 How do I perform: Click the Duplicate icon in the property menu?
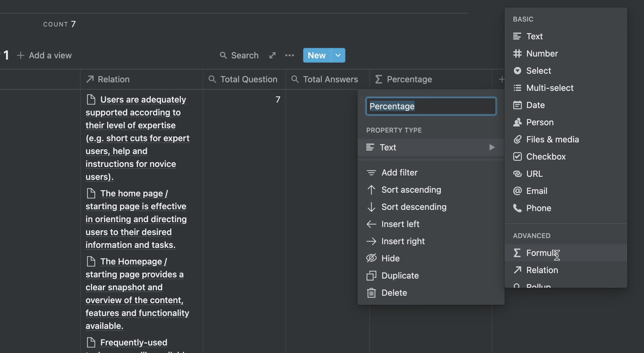[371, 276]
